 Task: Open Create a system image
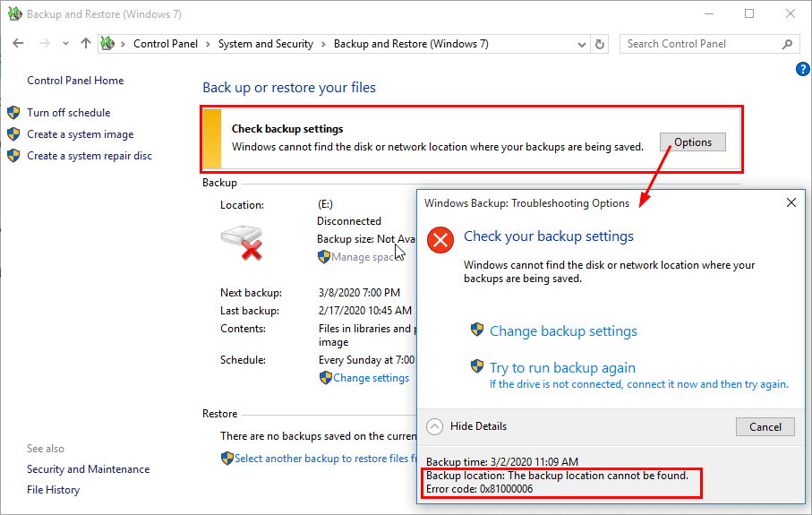81,134
